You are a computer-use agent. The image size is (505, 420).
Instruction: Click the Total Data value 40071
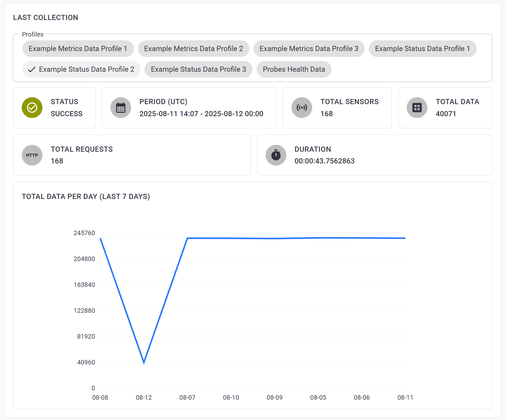point(446,114)
